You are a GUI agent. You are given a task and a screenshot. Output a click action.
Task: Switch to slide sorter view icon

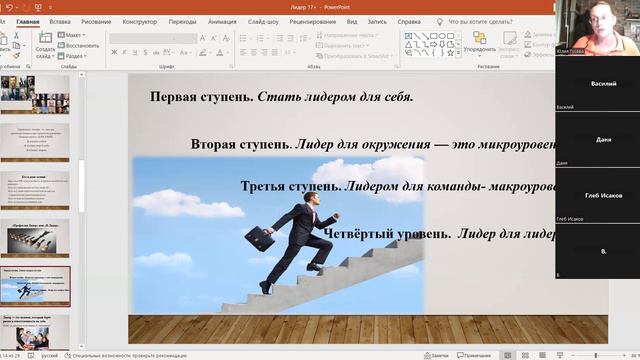point(525,356)
